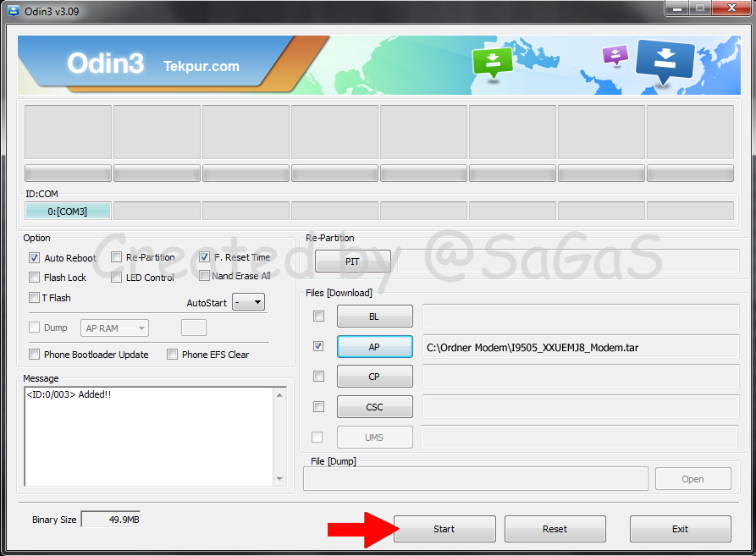Click the Tekpur.com banner text

pyautogui.click(x=201, y=66)
